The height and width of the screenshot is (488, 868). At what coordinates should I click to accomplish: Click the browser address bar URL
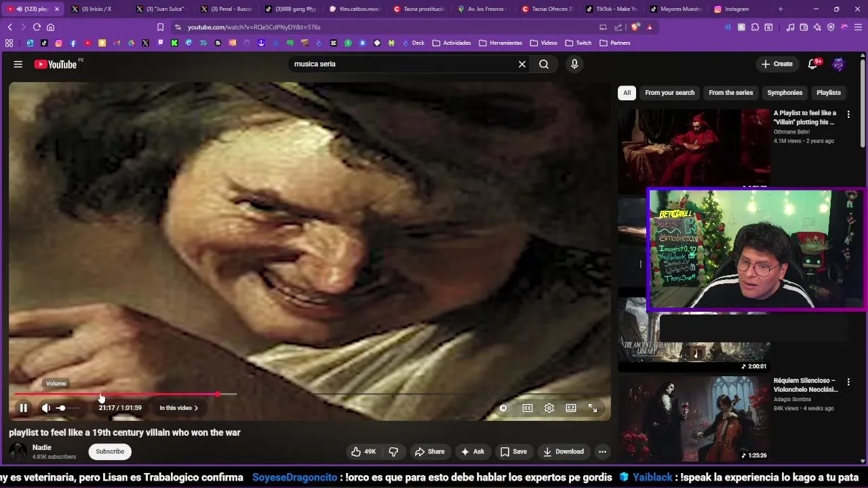pyautogui.click(x=254, y=27)
